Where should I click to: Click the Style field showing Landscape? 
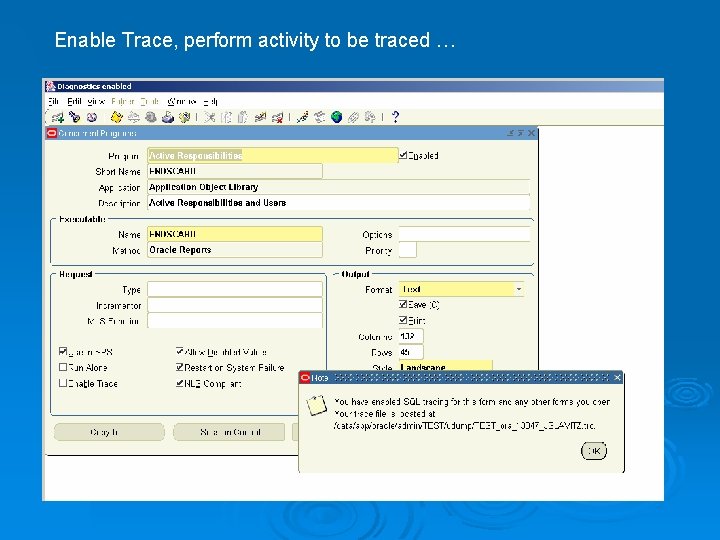[x=445, y=366]
